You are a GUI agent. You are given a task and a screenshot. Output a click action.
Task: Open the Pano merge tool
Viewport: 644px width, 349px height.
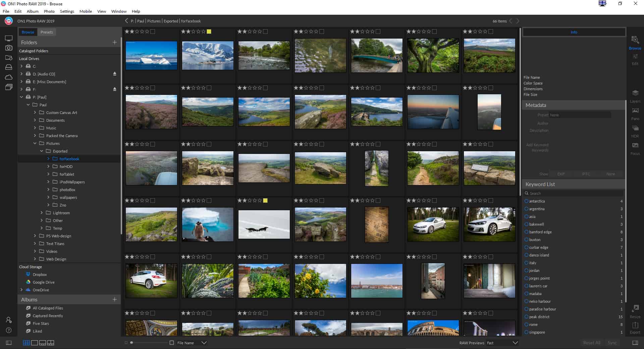tap(635, 114)
